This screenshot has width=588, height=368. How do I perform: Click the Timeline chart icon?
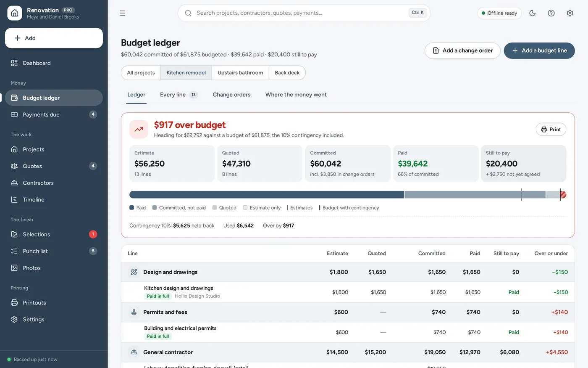click(x=14, y=200)
